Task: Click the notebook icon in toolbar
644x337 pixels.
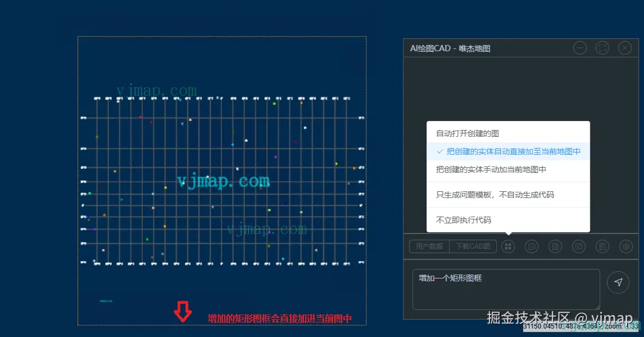Action: point(602,246)
